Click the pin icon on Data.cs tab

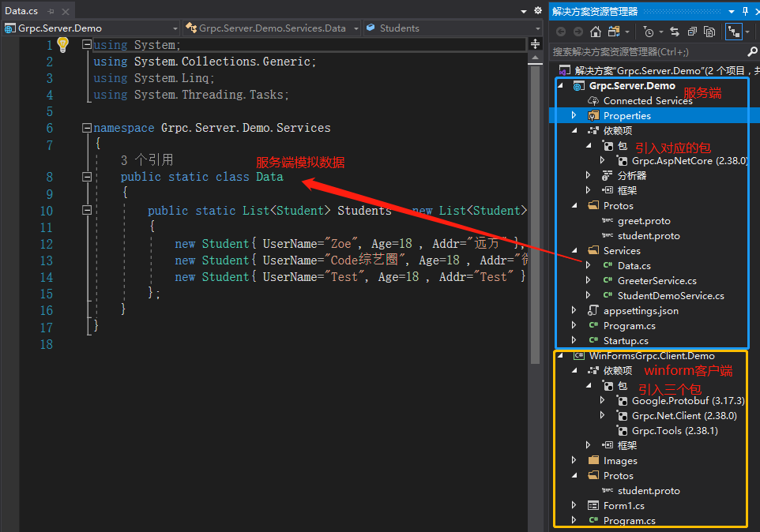(x=51, y=11)
